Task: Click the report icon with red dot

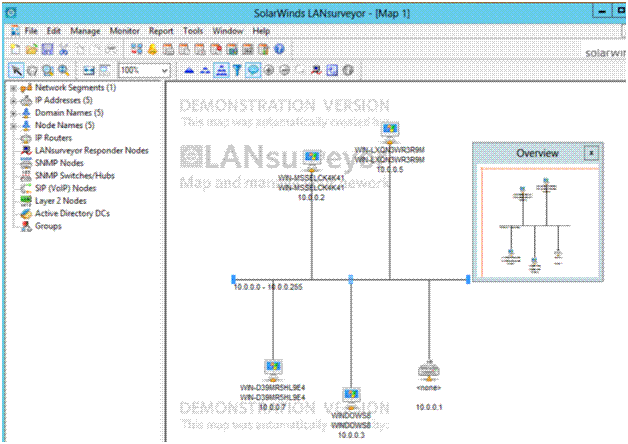Action: [x=216, y=49]
